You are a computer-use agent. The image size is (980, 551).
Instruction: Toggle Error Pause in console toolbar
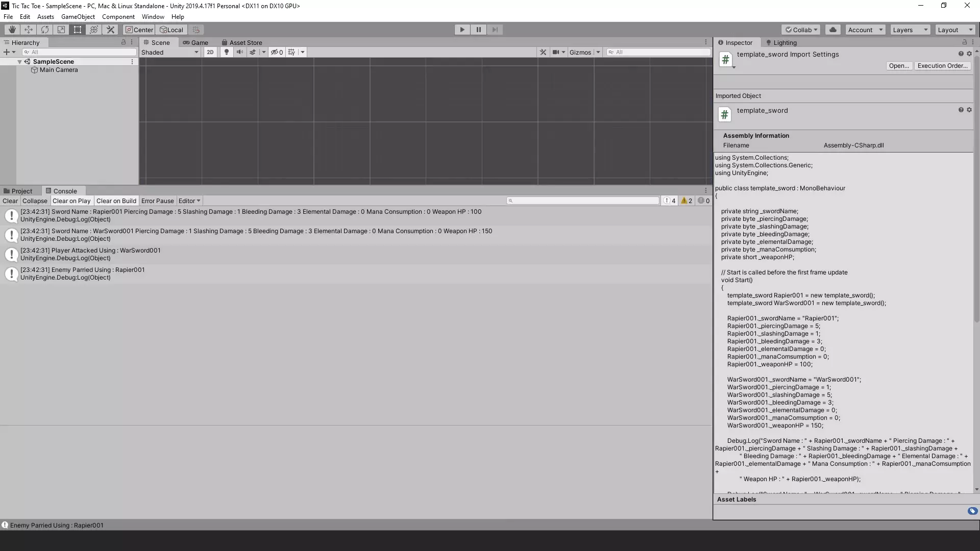tap(157, 201)
